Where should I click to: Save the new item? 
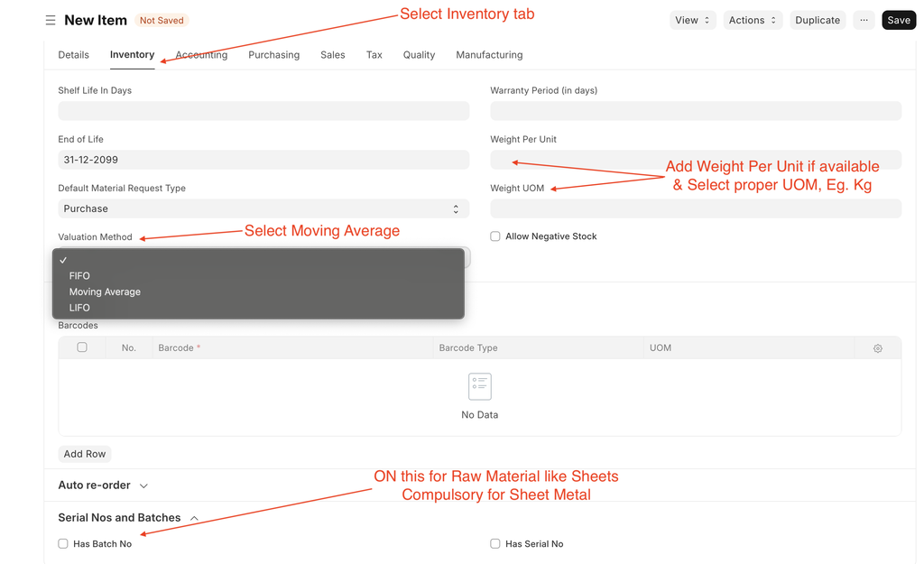(899, 20)
